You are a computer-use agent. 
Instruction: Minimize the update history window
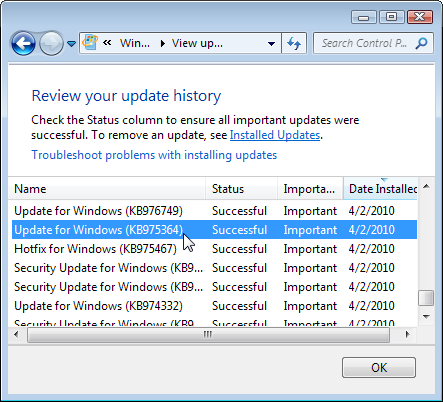[x=363, y=17]
